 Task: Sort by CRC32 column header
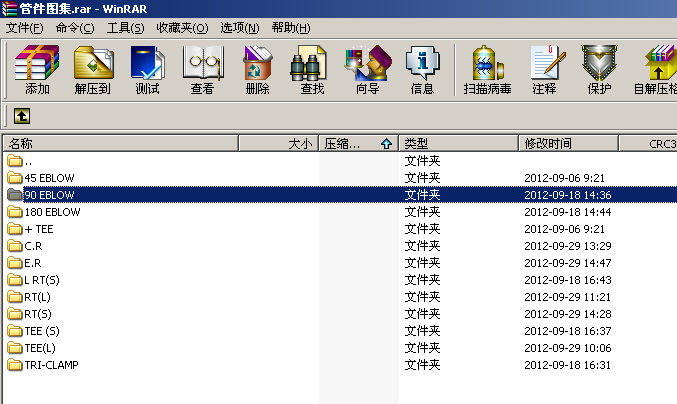click(x=648, y=143)
